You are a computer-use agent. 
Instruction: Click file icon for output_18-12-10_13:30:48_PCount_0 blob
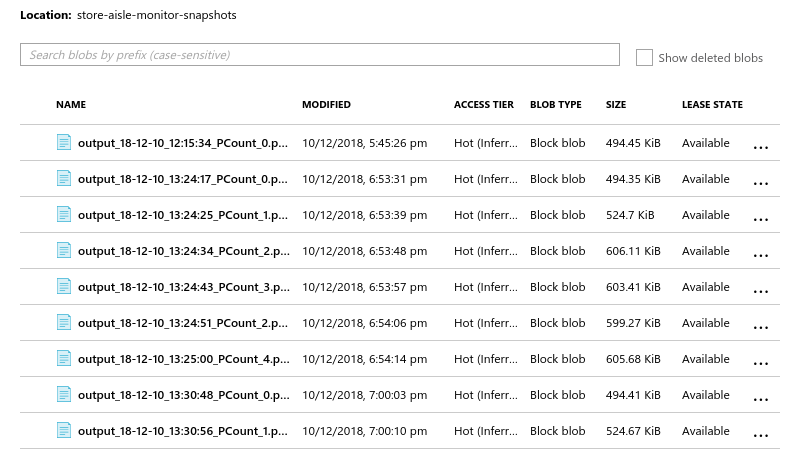65,395
